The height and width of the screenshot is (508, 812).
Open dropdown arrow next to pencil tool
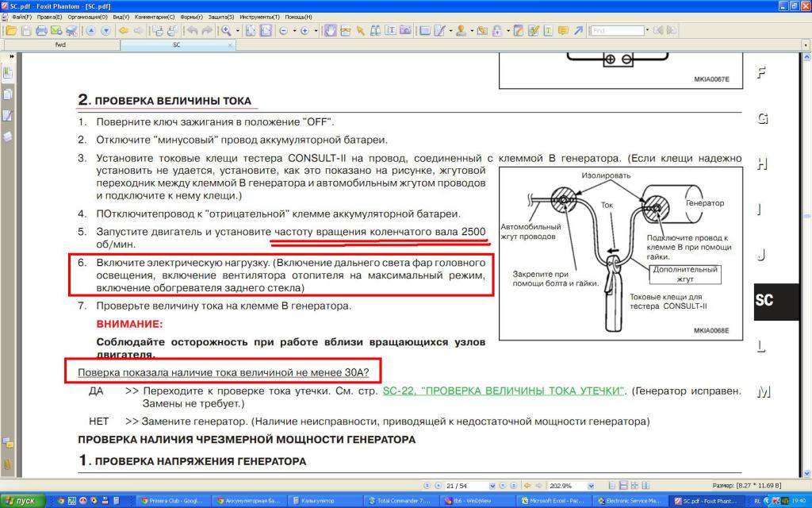coord(450,31)
